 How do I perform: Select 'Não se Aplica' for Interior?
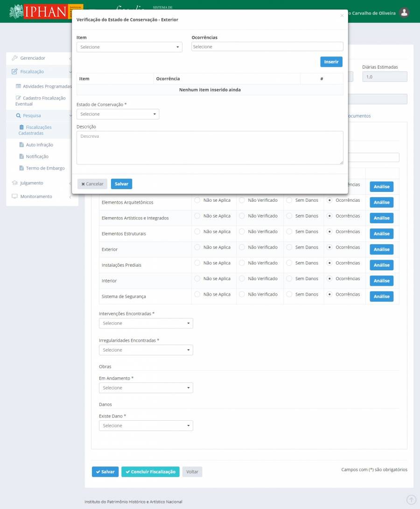pos(197,279)
